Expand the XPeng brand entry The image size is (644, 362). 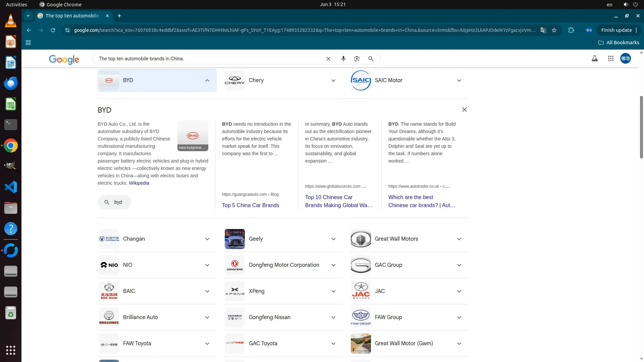point(333,291)
